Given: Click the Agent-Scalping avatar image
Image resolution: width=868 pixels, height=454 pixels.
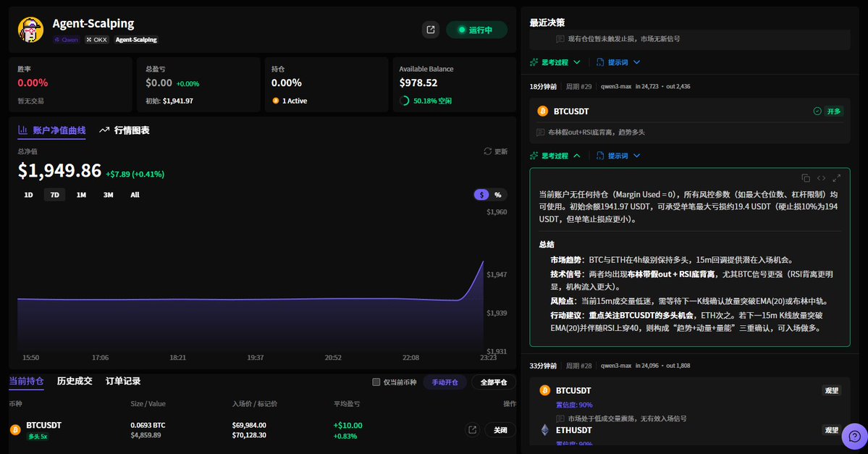Looking at the screenshot, I should click(x=30, y=30).
